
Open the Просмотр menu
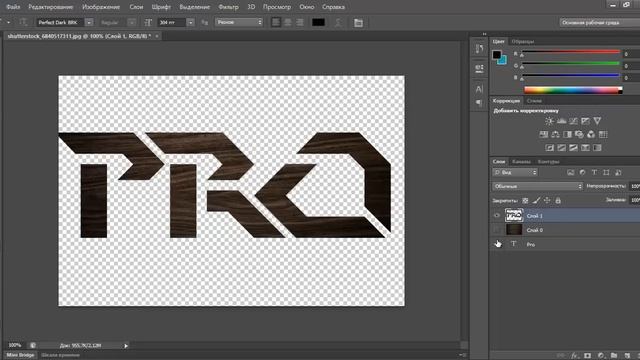tap(277, 7)
